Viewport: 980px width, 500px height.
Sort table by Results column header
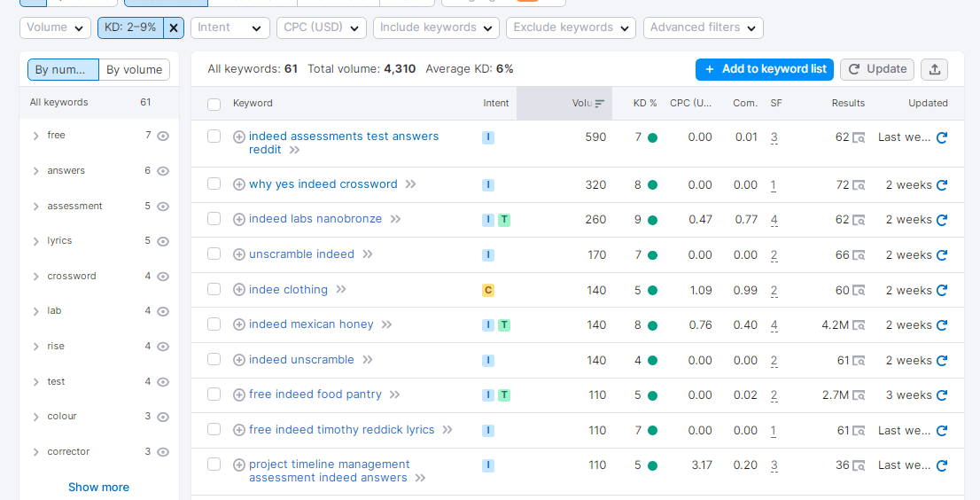848,103
